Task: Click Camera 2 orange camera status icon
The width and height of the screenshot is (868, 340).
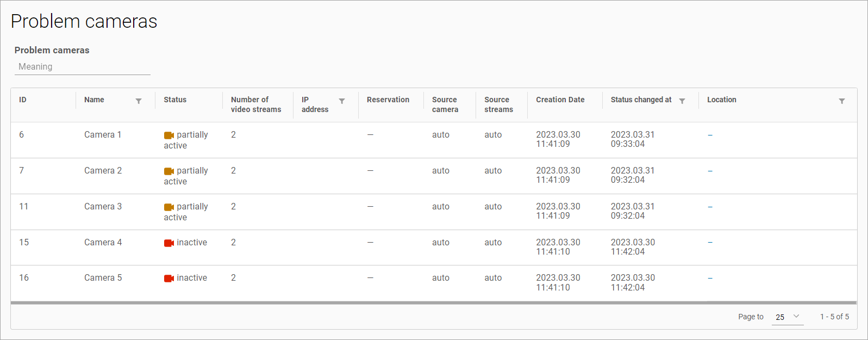Action: point(169,171)
